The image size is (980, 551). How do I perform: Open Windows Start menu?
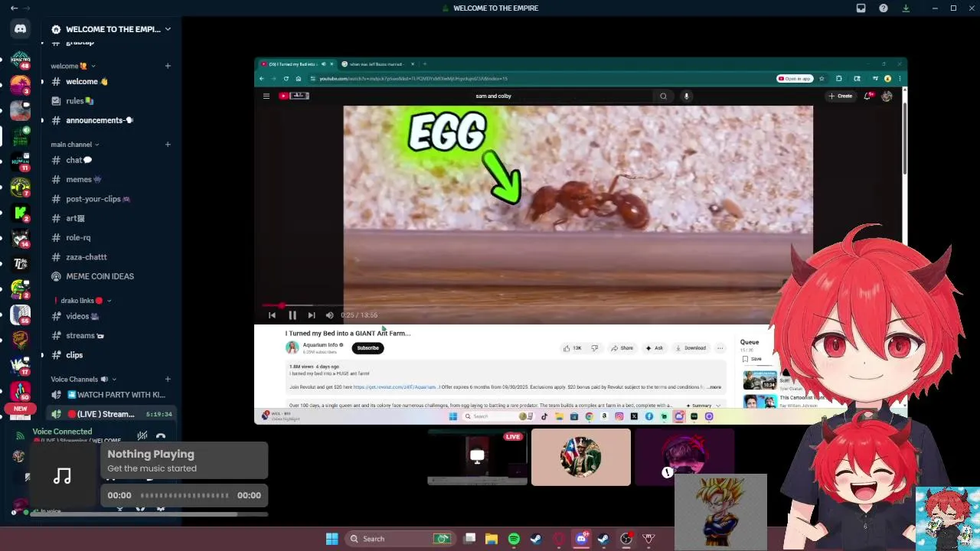point(332,539)
